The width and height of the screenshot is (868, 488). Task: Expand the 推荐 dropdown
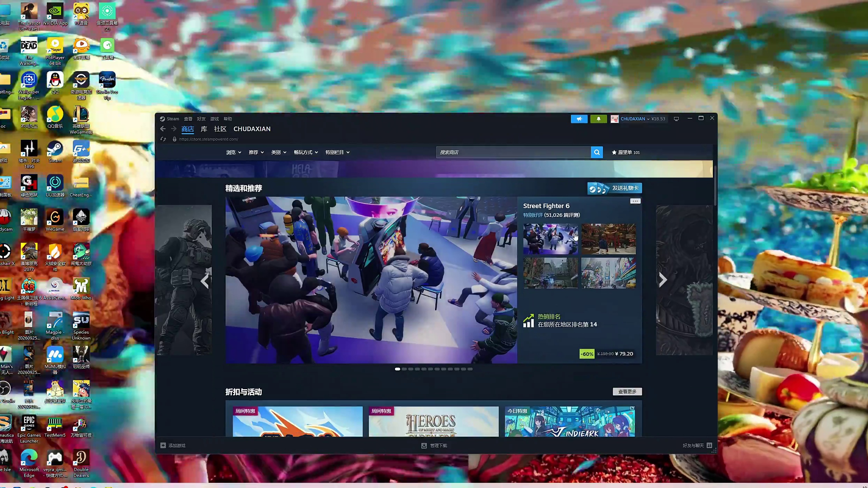256,152
